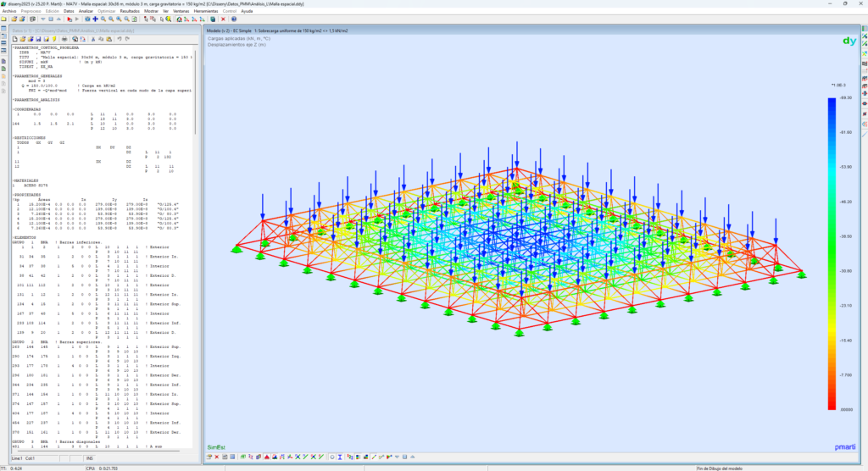Click the red triangle icon in bottom toolbar
The image size is (868, 471).
pos(266,457)
